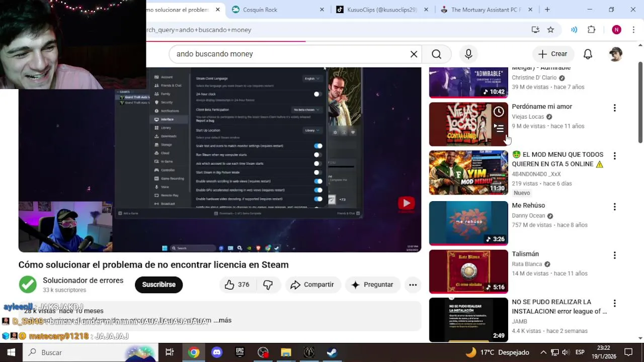Open options menu for Me Rehúso
The height and width of the screenshot is (362, 644).
614,207
